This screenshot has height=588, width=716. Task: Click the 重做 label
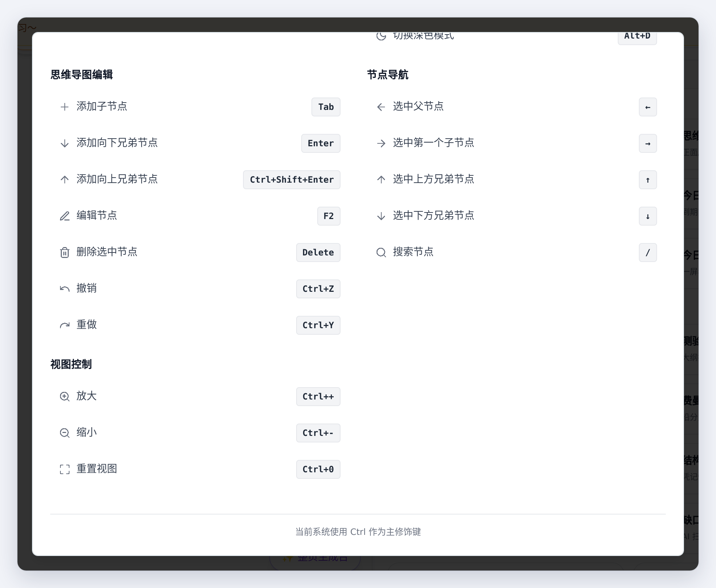pos(87,325)
